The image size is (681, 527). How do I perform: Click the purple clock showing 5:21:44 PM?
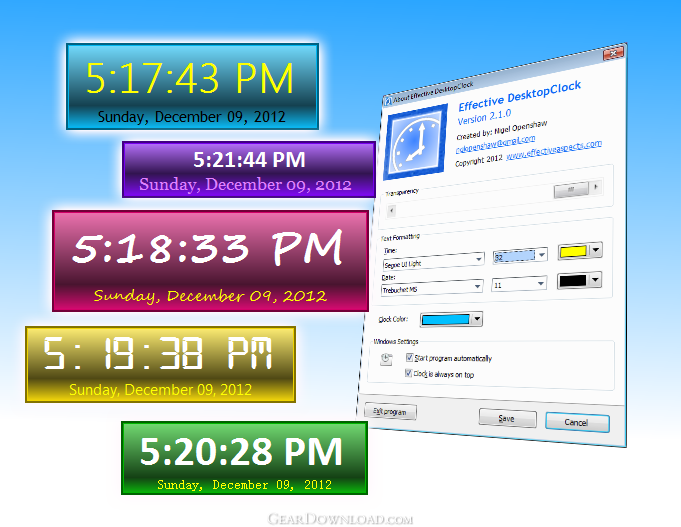pos(249,169)
